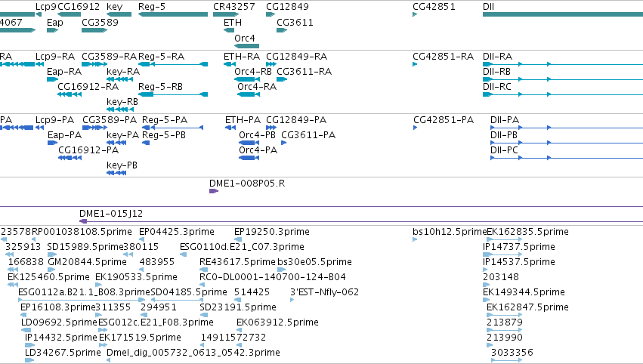Click the CG42851 gene label
The image size is (643, 364).
434,7
